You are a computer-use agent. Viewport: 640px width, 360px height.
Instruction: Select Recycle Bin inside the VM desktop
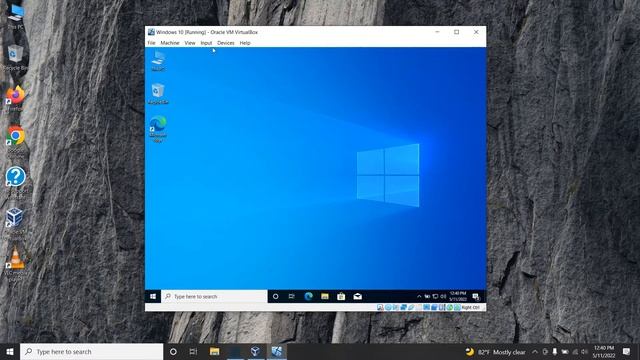click(x=158, y=93)
